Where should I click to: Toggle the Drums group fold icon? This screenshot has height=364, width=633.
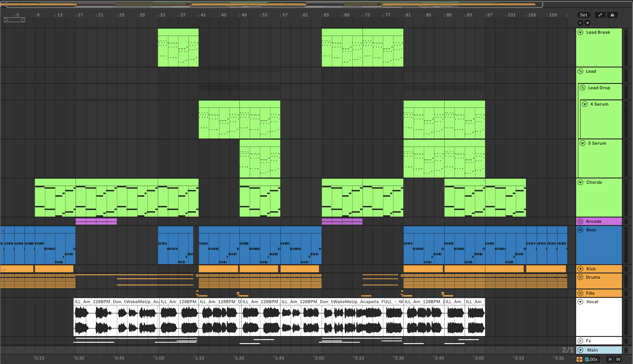581,277
